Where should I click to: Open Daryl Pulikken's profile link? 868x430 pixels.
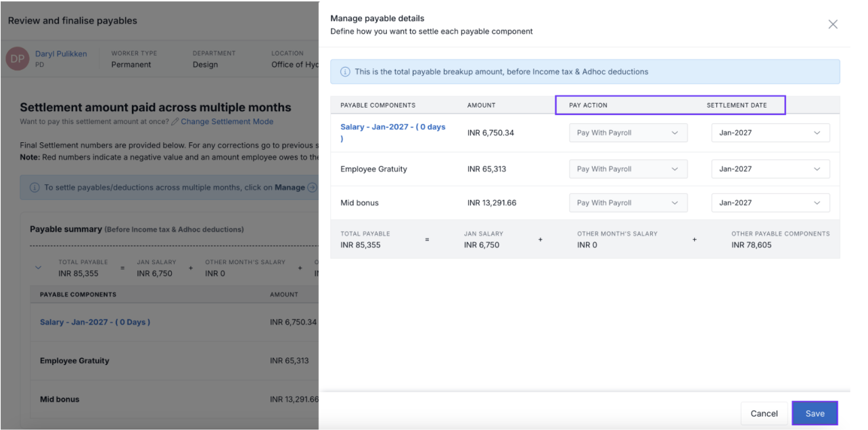point(61,54)
